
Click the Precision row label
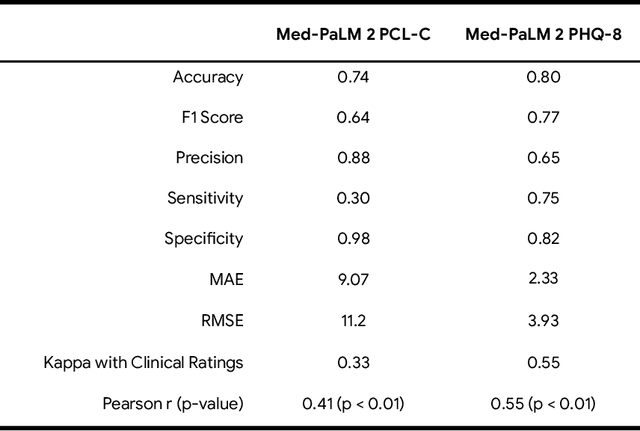tap(209, 158)
